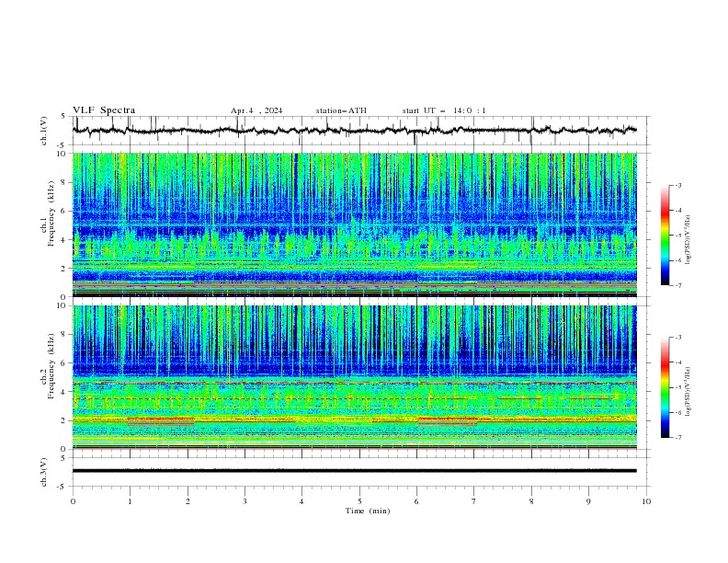Viewport: 728px width, 563px height.
Task: Click the "station=ATH" label
Action: coord(341,110)
